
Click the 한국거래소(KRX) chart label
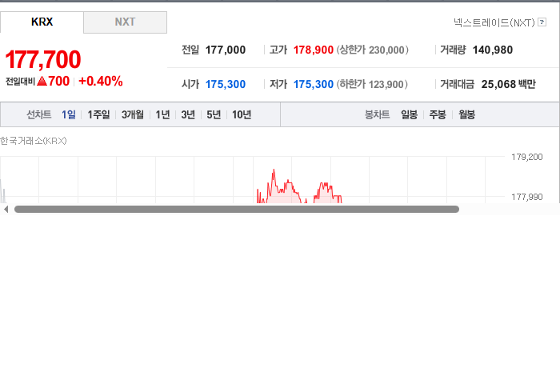(x=34, y=141)
